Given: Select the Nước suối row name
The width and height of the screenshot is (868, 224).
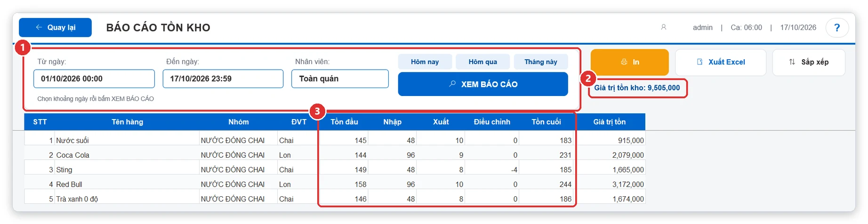Looking at the screenshot, I should tap(72, 140).
